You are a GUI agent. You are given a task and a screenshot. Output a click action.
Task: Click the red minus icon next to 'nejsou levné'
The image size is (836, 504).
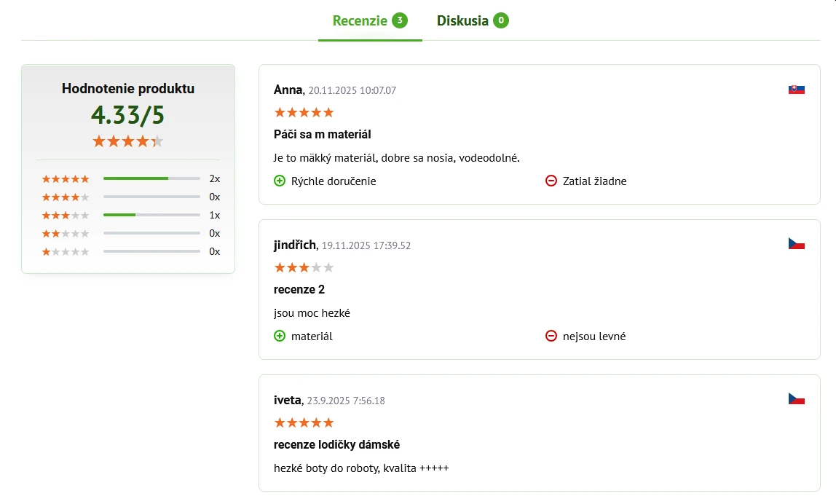[551, 336]
